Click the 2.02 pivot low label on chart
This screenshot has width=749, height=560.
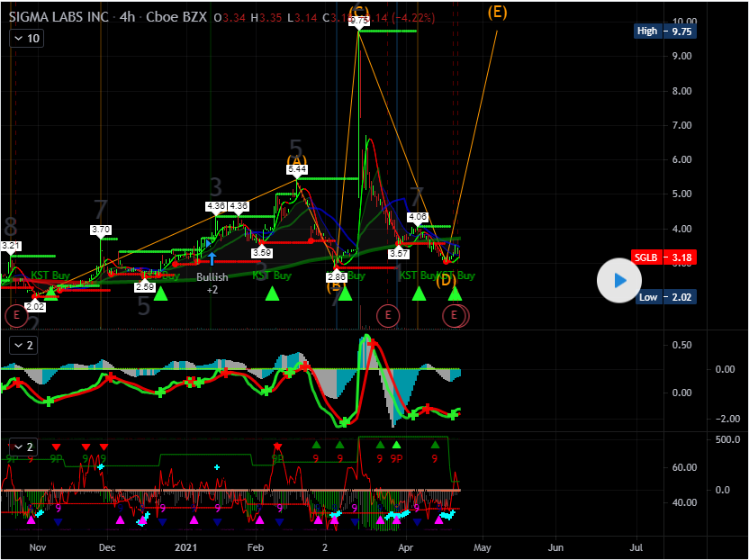click(x=35, y=306)
